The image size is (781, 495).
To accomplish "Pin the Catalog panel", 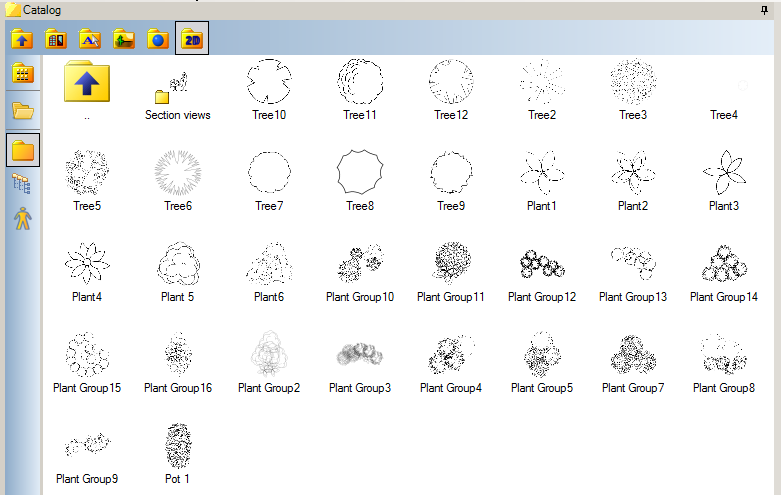I will (765, 9).
